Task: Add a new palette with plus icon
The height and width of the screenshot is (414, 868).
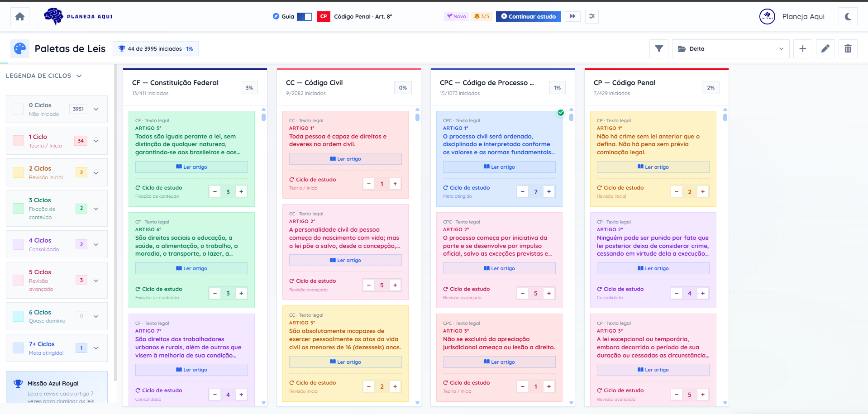Action: coord(803,48)
